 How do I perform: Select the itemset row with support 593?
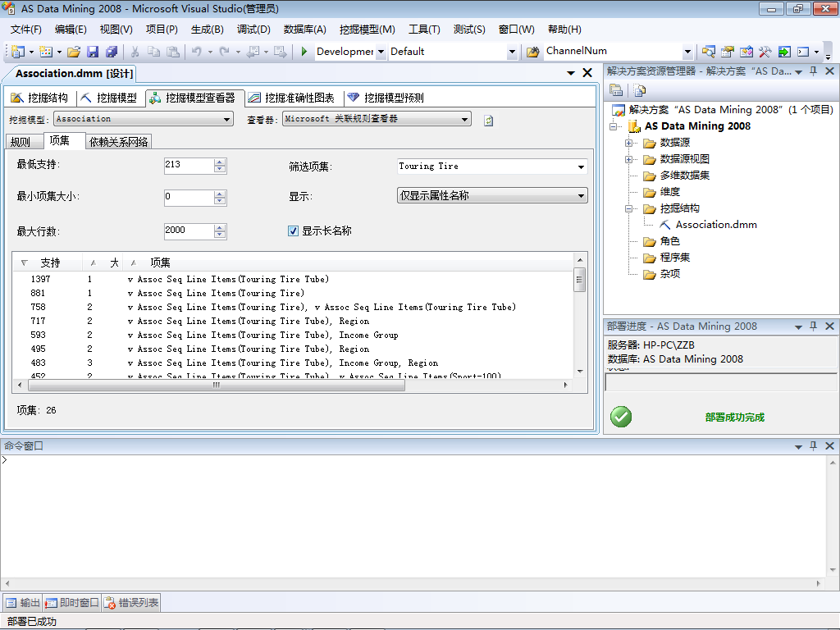pos(293,335)
